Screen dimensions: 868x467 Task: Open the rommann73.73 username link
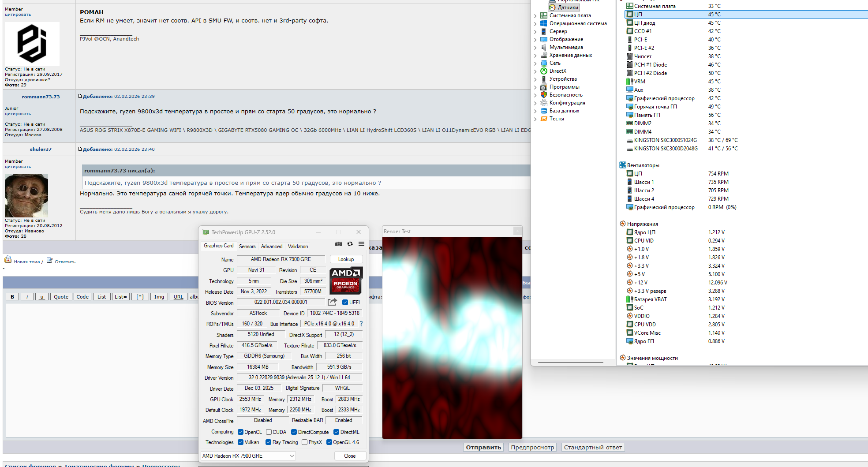tap(41, 97)
